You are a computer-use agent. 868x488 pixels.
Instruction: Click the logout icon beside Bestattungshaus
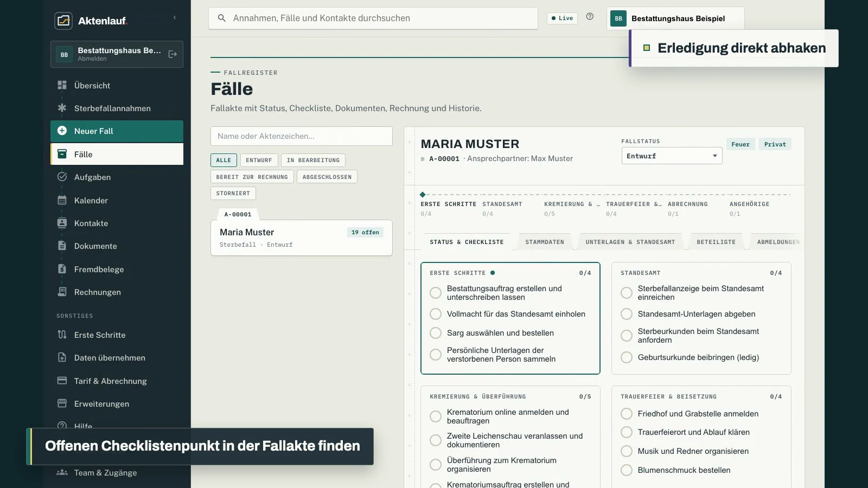tap(173, 54)
